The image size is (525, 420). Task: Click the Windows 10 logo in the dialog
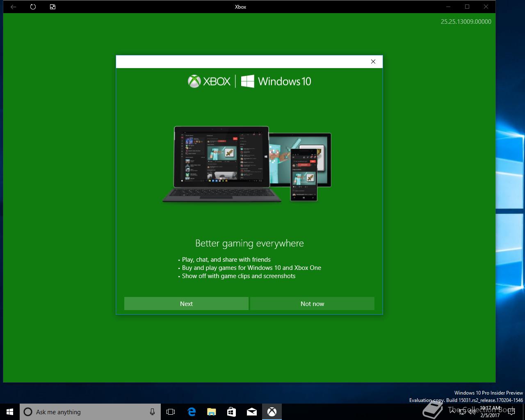(276, 81)
